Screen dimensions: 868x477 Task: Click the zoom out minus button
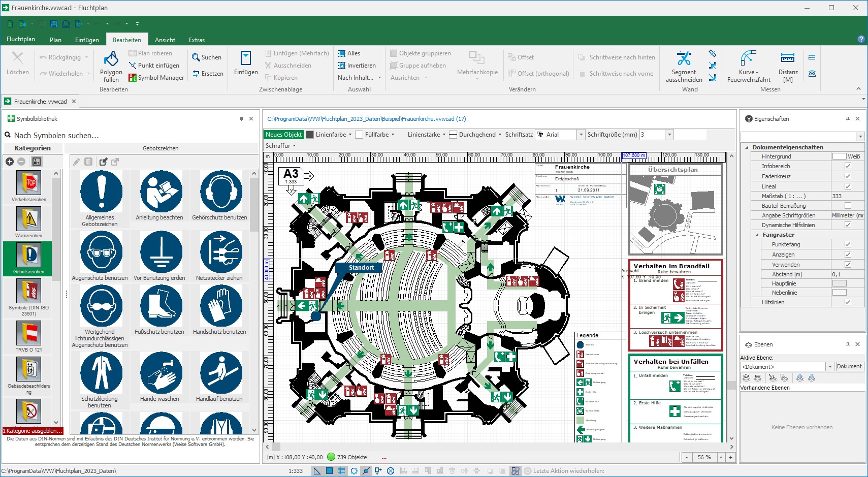click(x=687, y=457)
